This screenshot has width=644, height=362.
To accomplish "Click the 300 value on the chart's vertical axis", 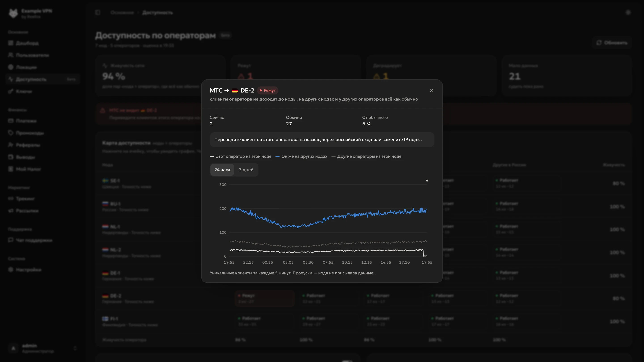I will tap(223, 185).
